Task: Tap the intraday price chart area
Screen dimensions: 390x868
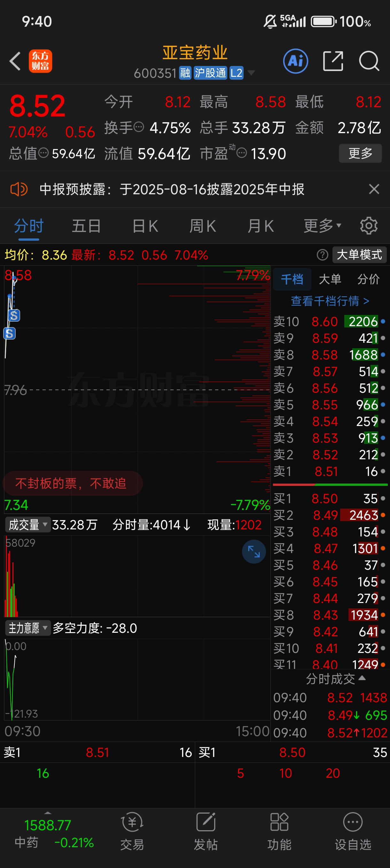Action: click(x=137, y=389)
